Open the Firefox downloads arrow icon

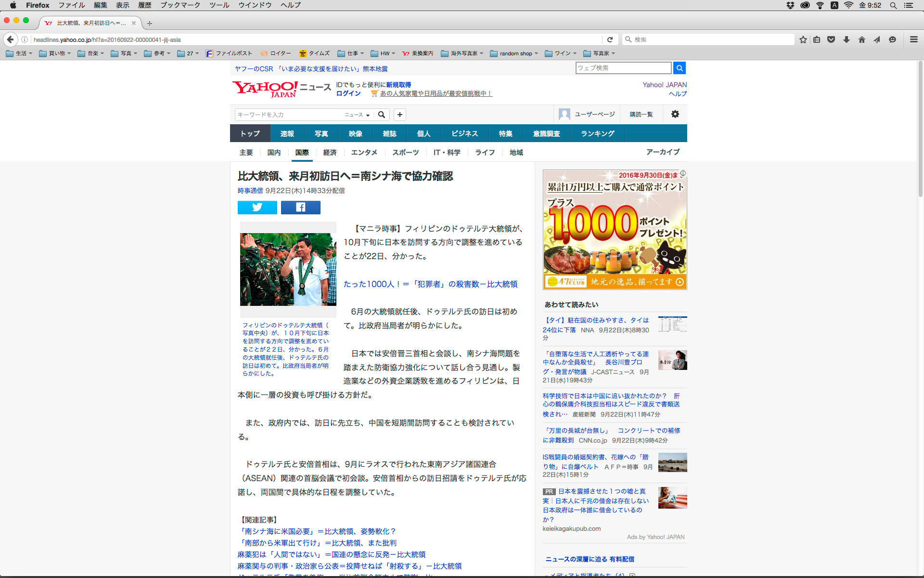(847, 39)
